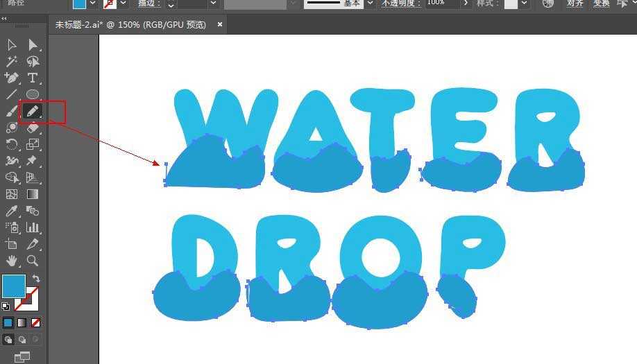This screenshot has width=637, height=364.
Task: Click the 变换 (Transform) button
Action: 601,3
